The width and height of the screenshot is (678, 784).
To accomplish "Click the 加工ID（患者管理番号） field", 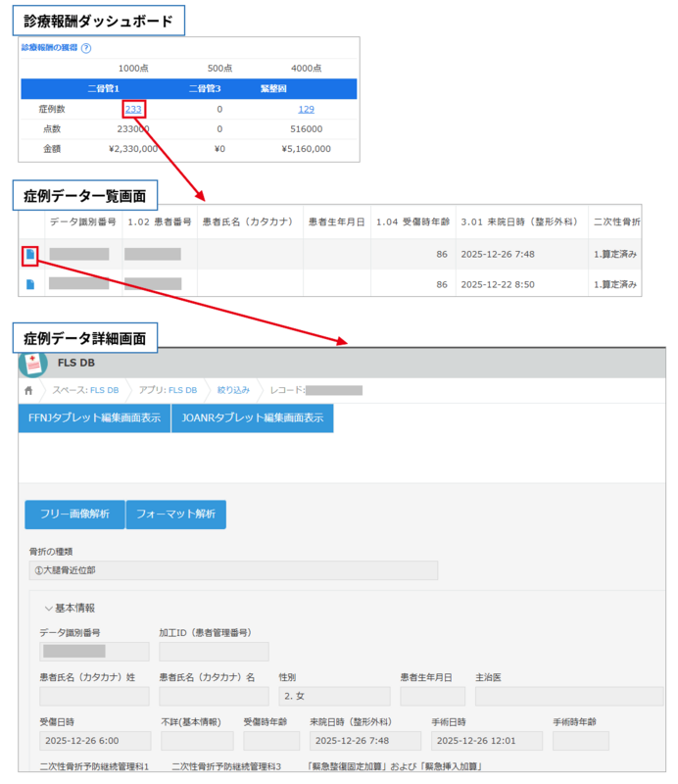I will pos(214,652).
